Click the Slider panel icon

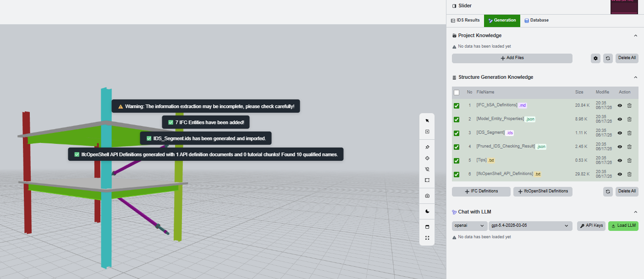click(x=454, y=6)
